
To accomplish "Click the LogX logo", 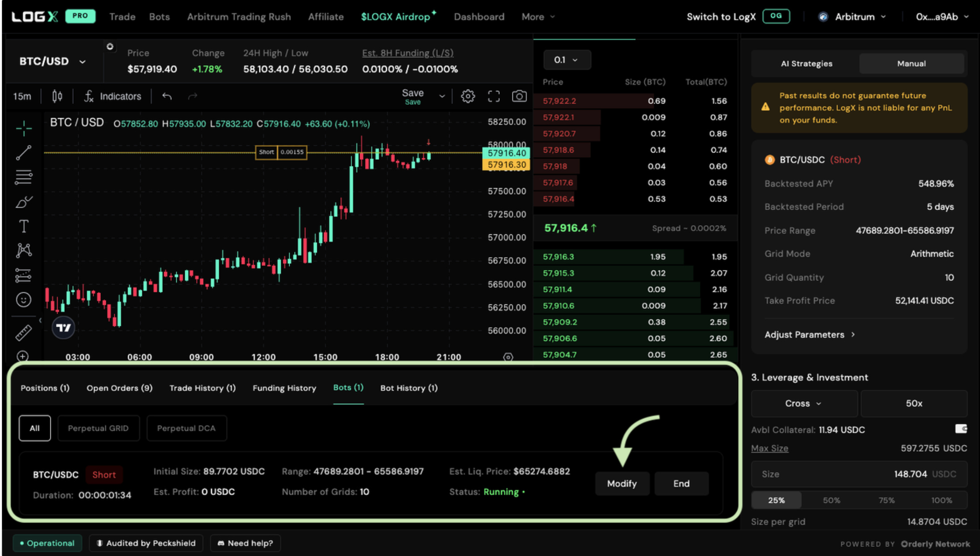I will point(35,17).
